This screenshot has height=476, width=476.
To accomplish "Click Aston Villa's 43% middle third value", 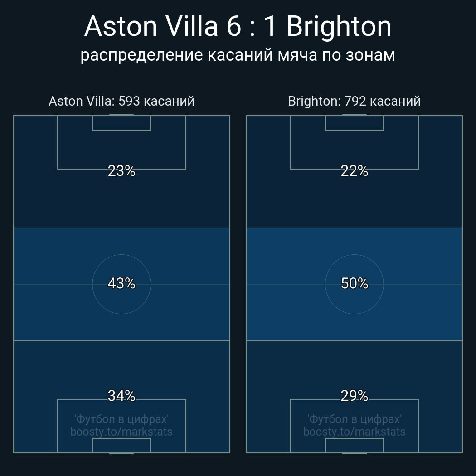I will 121,283.
